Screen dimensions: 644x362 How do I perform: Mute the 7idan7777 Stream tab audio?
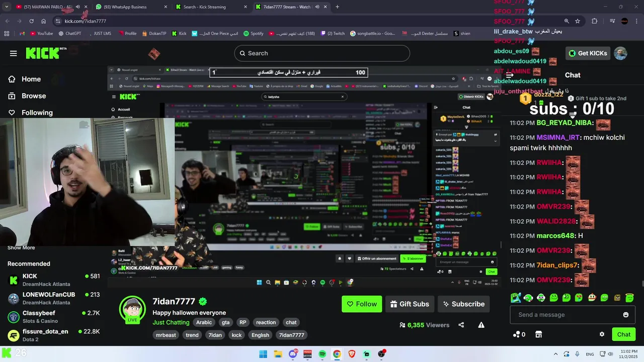coord(317,7)
